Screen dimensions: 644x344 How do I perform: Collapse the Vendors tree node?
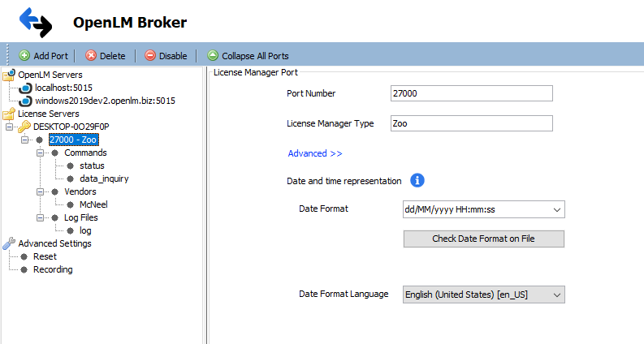pos(41,191)
